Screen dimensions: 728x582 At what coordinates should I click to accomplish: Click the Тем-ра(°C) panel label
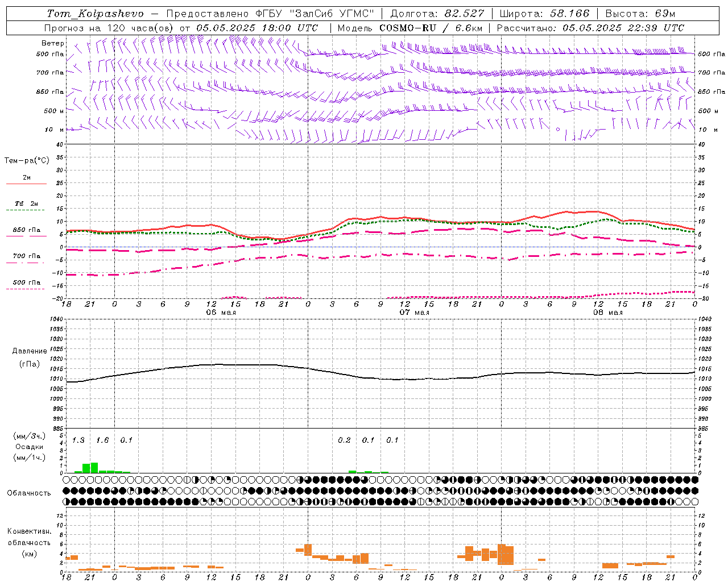tap(27, 160)
